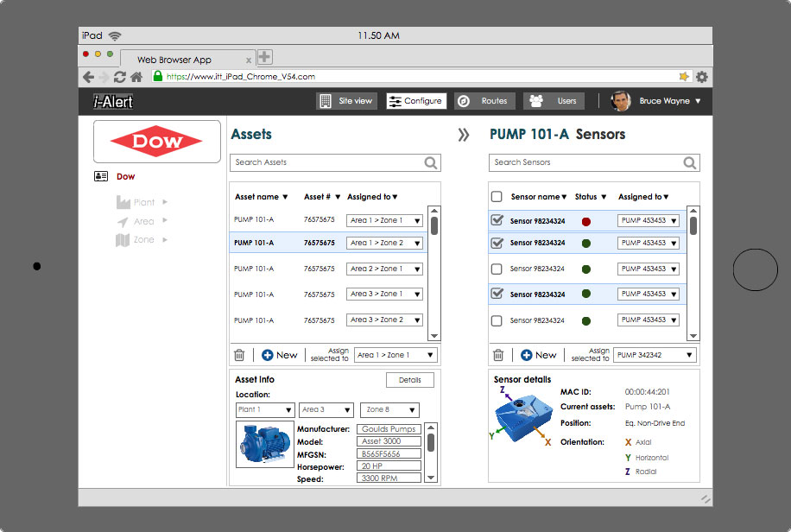The image size is (791, 532).
Task: Click the Search Sensors input field
Action: coord(585,162)
